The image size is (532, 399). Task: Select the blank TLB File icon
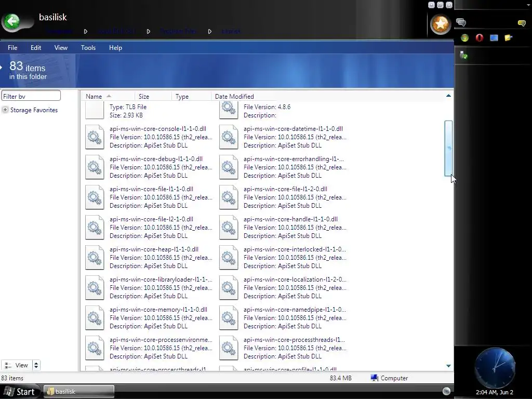pos(95,110)
